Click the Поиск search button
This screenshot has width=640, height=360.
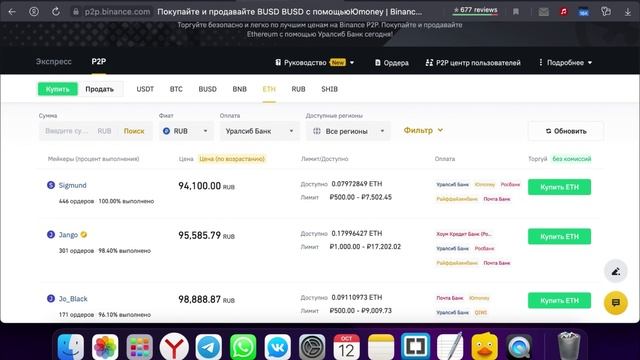[x=134, y=131]
